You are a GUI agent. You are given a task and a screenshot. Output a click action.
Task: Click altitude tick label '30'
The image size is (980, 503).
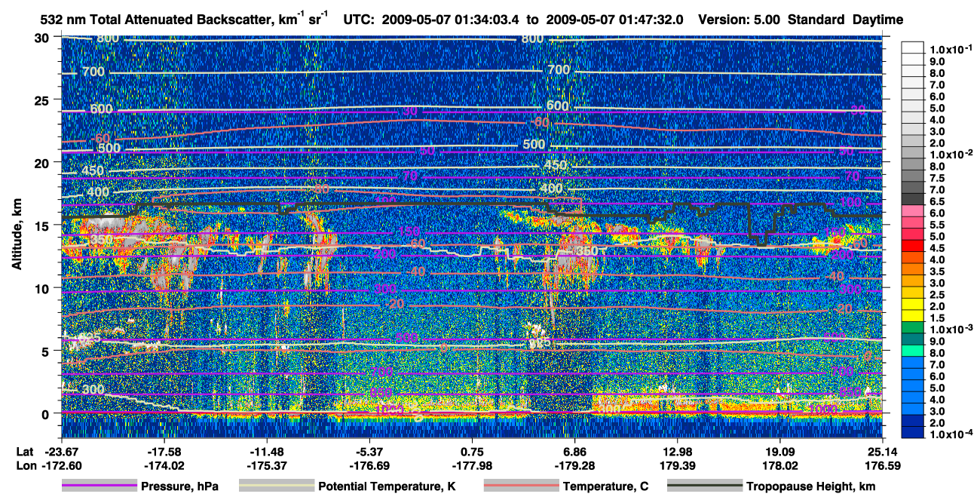click(x=44, y=38)
